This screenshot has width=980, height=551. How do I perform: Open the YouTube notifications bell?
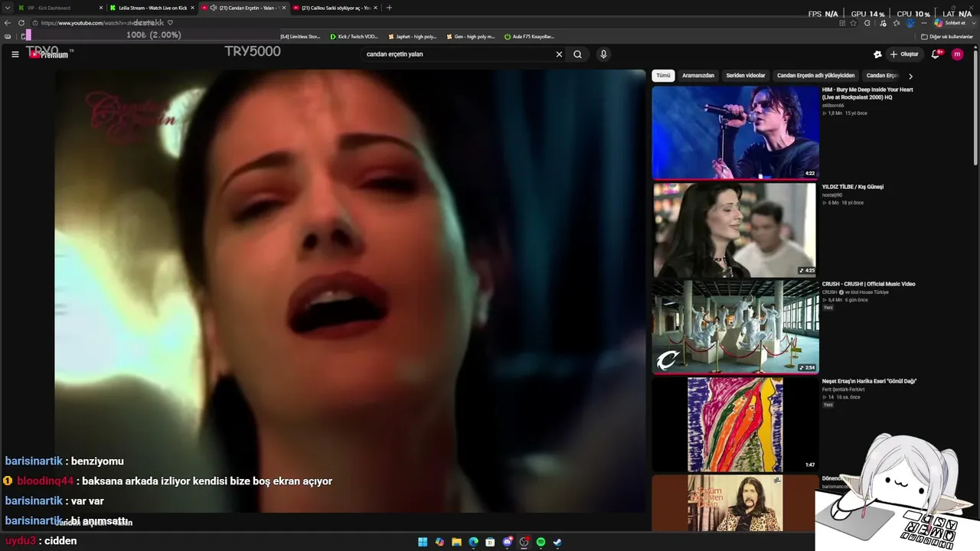(936, 54)
